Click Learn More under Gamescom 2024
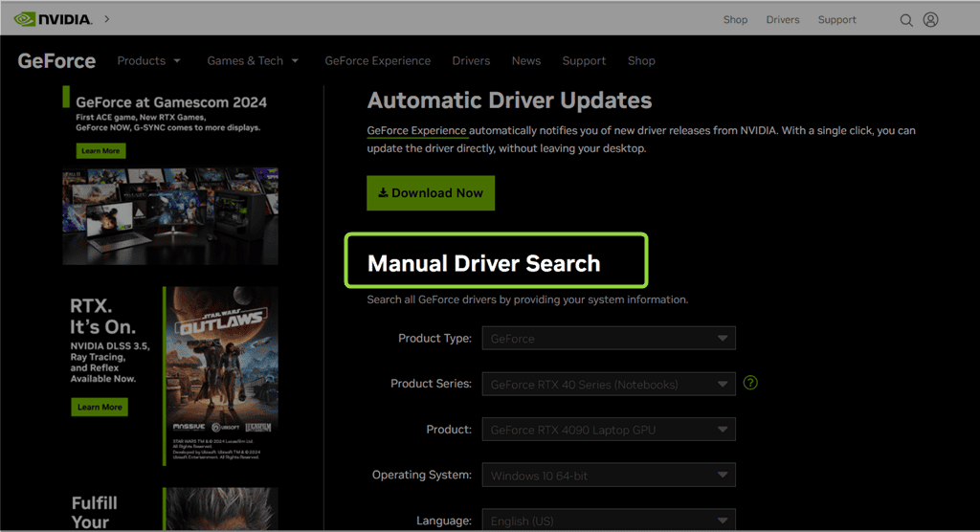This screenshot has height=532, width=980. pyautogui.click(x=100, y=151)
